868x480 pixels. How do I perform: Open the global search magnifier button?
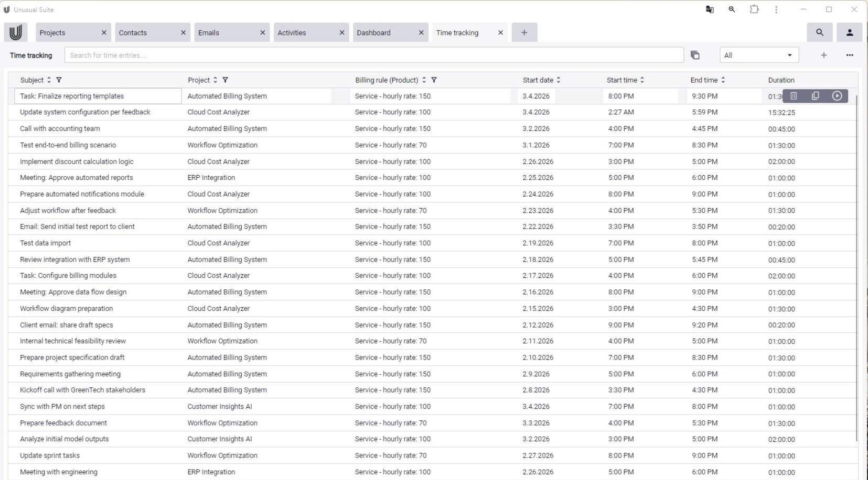coord(819,32)
